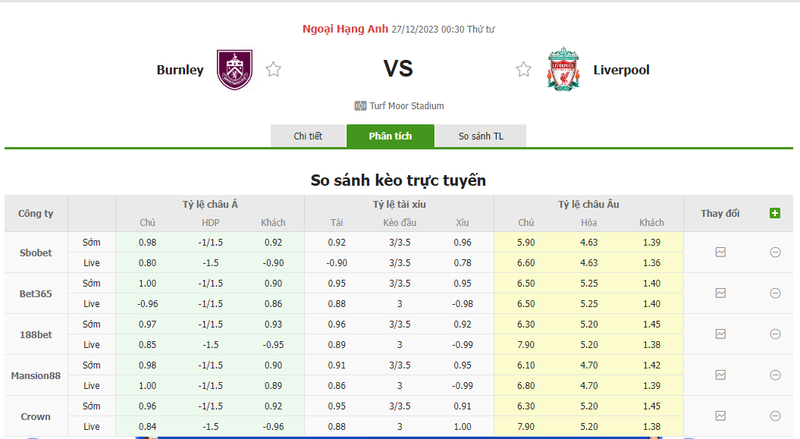800x439 pixels.
Task: Click the Liverpool club crest
Action: [562, 68]
